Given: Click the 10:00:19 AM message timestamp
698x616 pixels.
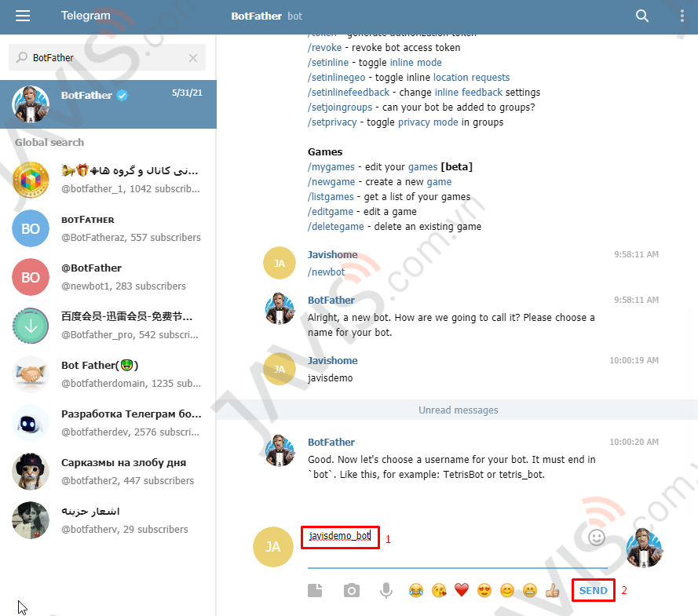Looking at the screenshot, I should coord(634,360).
